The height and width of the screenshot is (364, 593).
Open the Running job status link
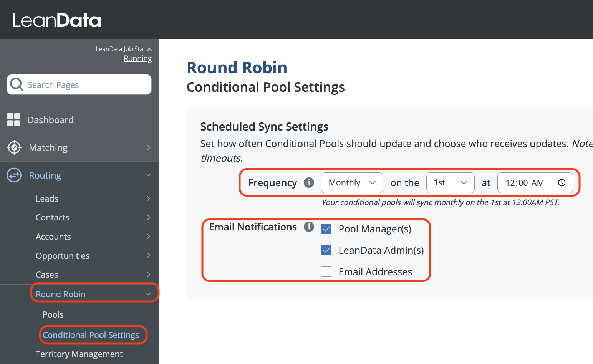(x=137, y=58)
